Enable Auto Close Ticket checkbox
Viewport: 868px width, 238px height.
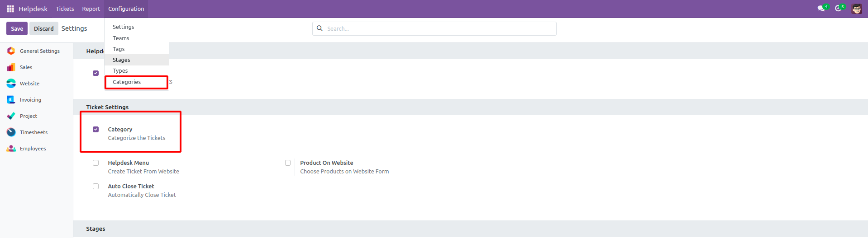tap(95, 187)
